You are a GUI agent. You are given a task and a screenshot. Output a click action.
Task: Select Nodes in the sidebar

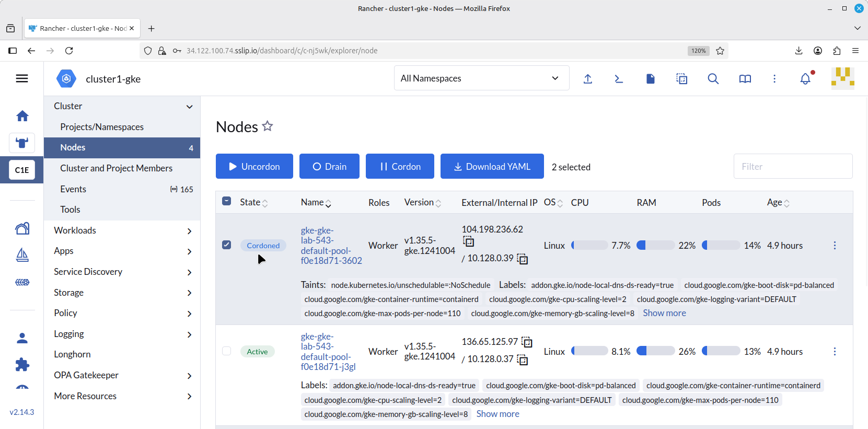(122, 148)
